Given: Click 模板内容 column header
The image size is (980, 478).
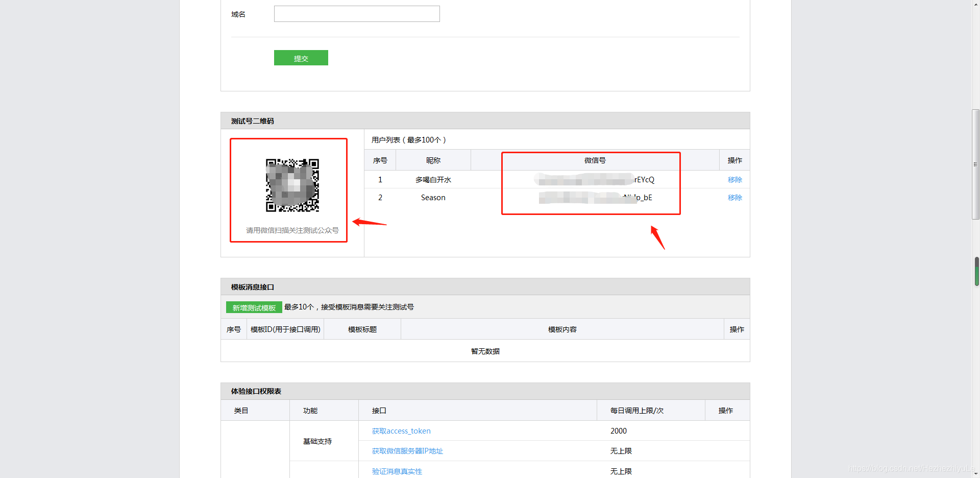Looking at the screenshot, I should (x=562, y=329).
